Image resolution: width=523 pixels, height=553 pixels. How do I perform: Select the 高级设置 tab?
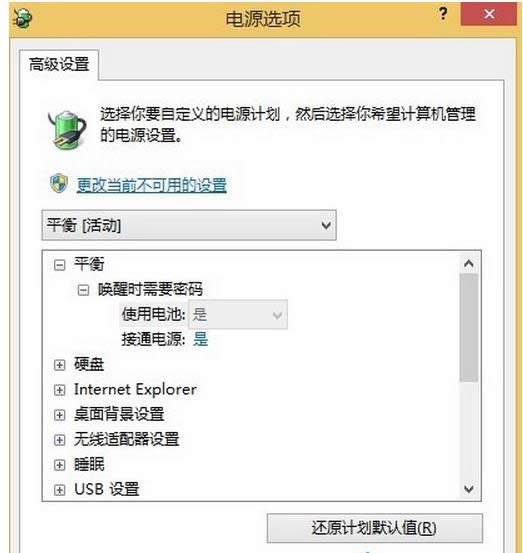coord(59,65)
